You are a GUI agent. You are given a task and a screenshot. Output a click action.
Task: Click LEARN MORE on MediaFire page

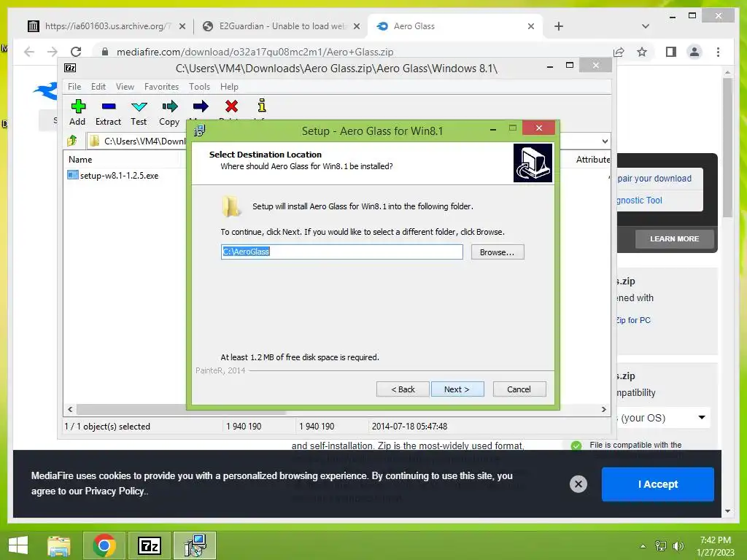674,238
